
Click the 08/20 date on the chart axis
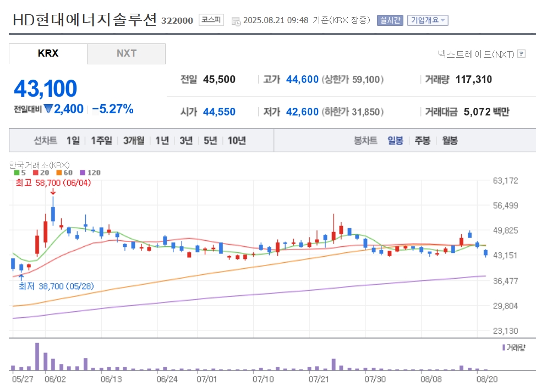(487, 379)
